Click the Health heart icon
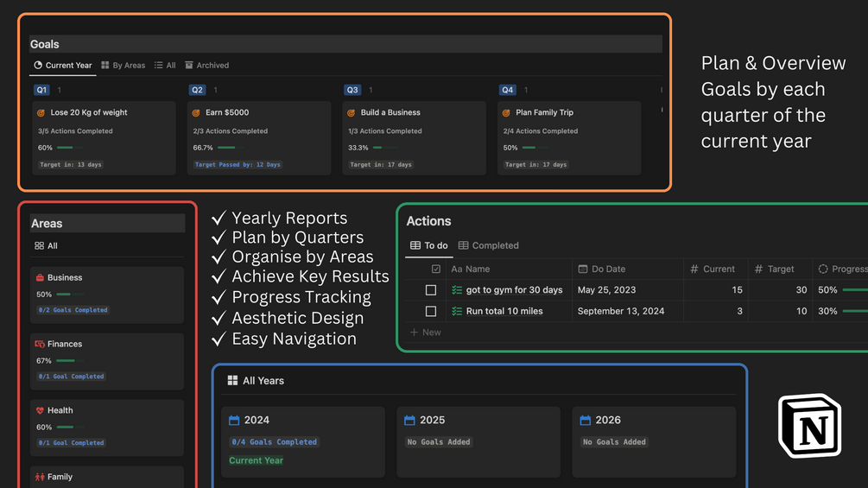The height and width of the screenshot is (488, 868). point(40,410)
